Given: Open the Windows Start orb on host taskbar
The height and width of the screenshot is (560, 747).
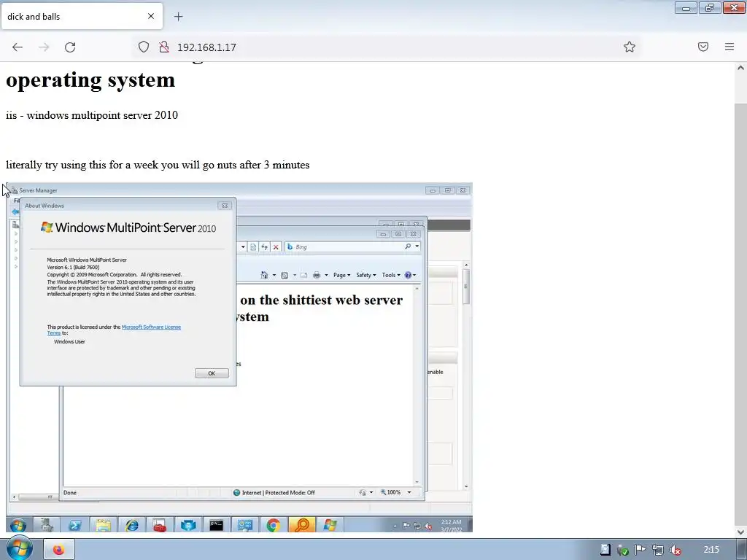Looking at the screenshot, I should 19,548.
